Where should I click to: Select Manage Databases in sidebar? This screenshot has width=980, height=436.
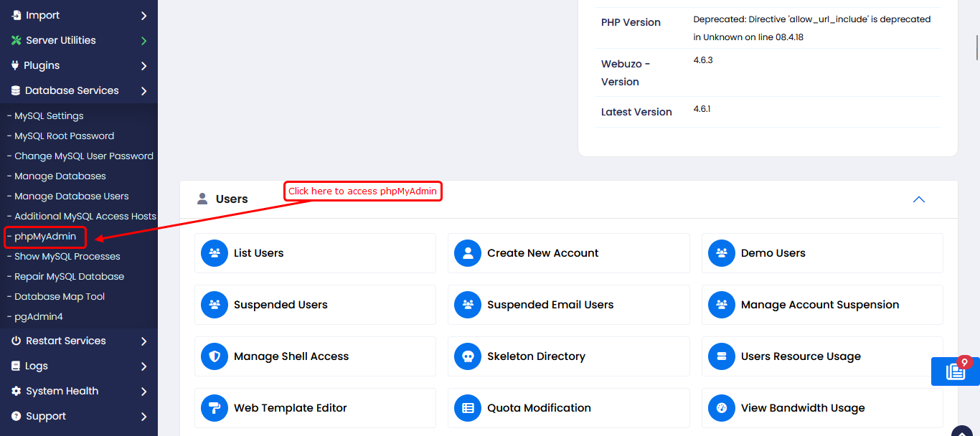coord(60,176)
